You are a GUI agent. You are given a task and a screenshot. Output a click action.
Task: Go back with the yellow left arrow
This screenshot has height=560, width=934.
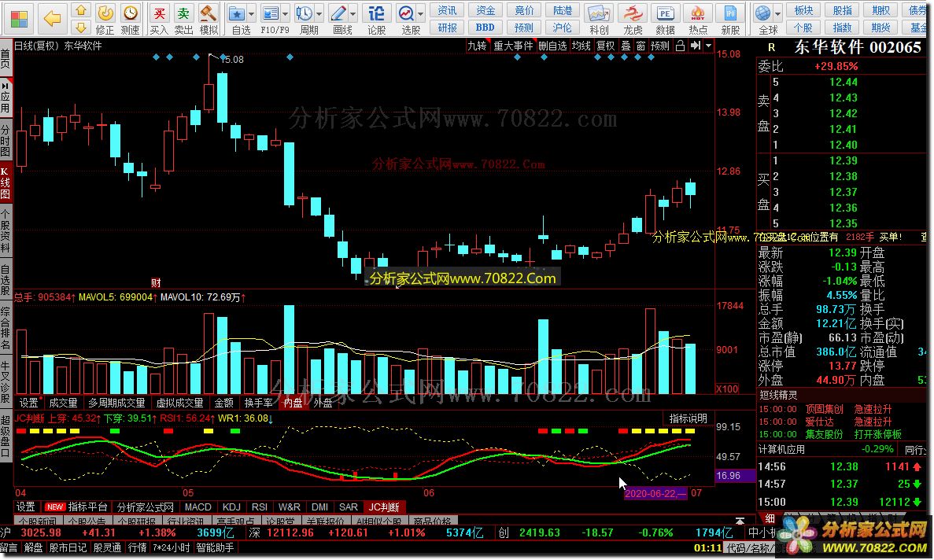coord(53,18)
